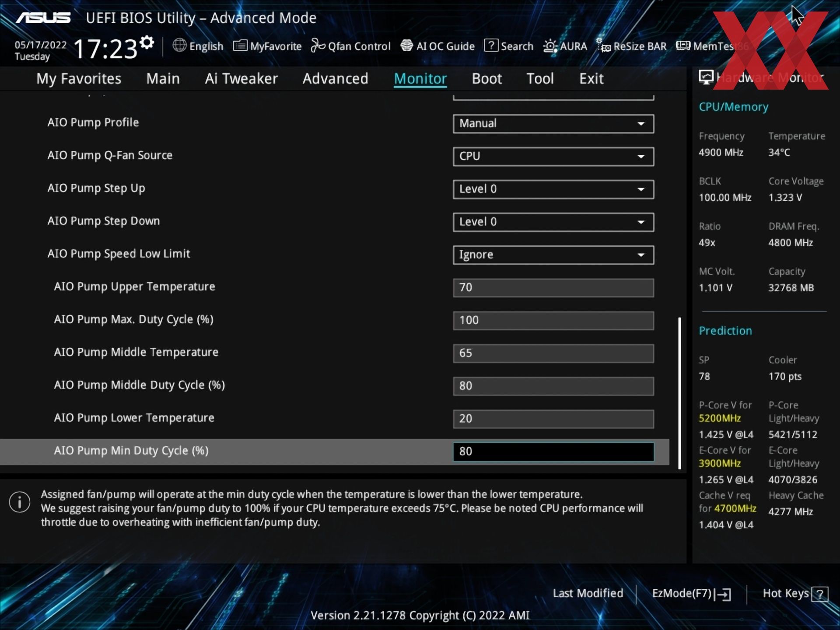Change language from English

tap(198, 46)
